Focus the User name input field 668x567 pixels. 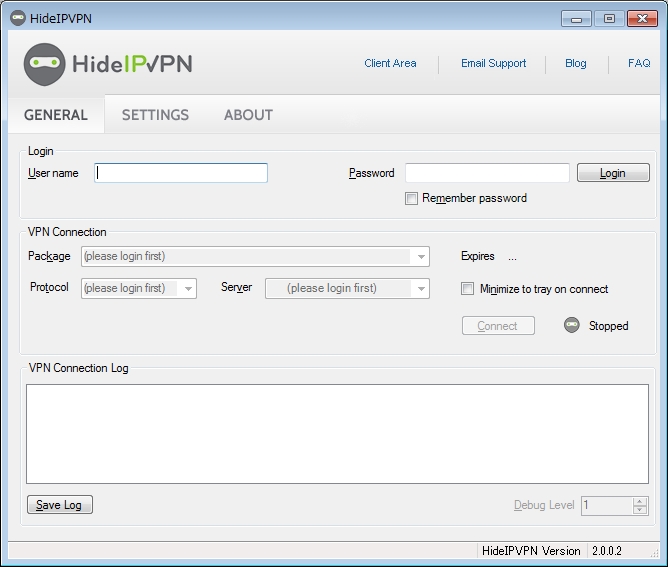click(181, 173)
